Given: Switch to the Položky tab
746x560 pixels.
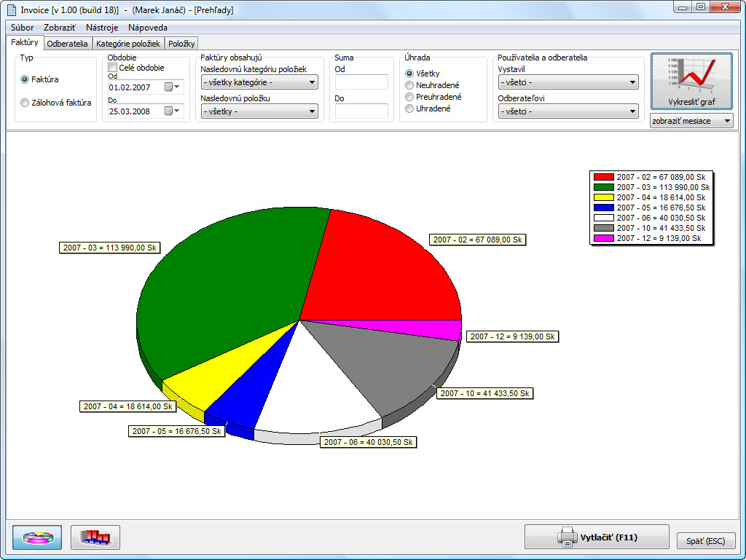Looking at the screenshot, I should click(x=181, y=44).
